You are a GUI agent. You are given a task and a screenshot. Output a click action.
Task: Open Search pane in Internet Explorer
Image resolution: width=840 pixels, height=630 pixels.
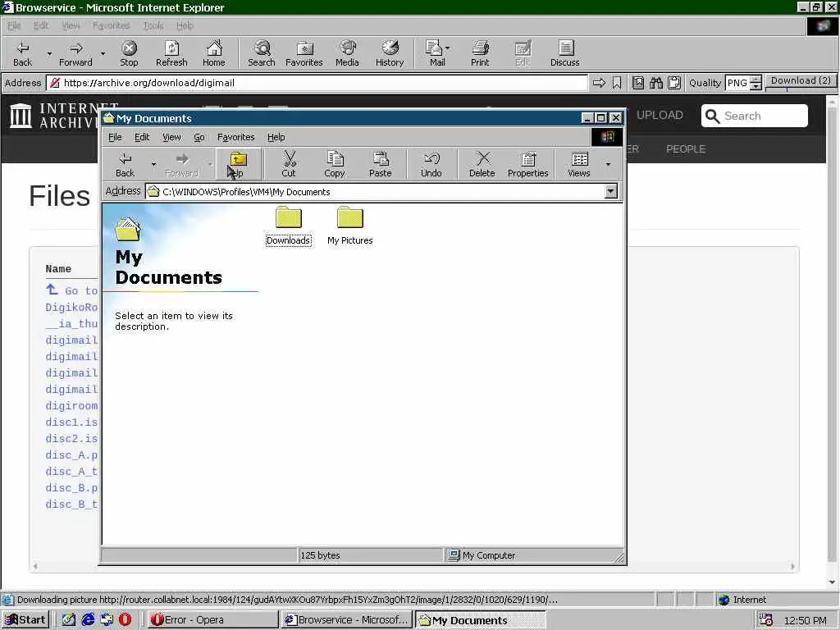tap(262, 53)
